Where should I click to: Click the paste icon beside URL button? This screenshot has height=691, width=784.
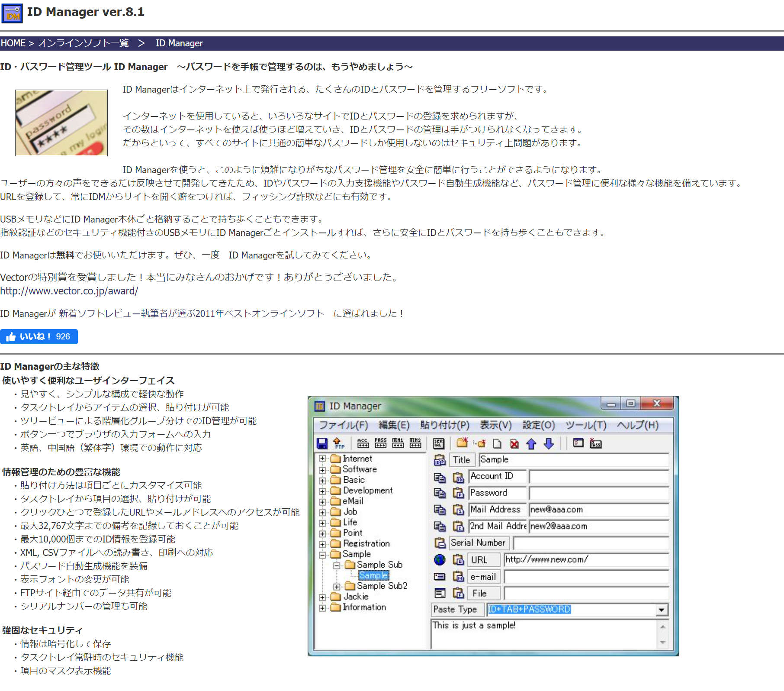click(458, 560)
